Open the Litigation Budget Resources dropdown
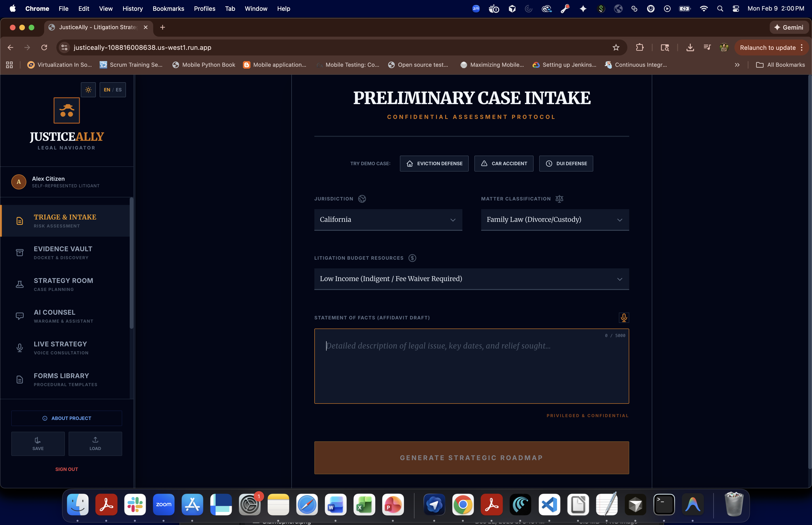 (471, 279)
